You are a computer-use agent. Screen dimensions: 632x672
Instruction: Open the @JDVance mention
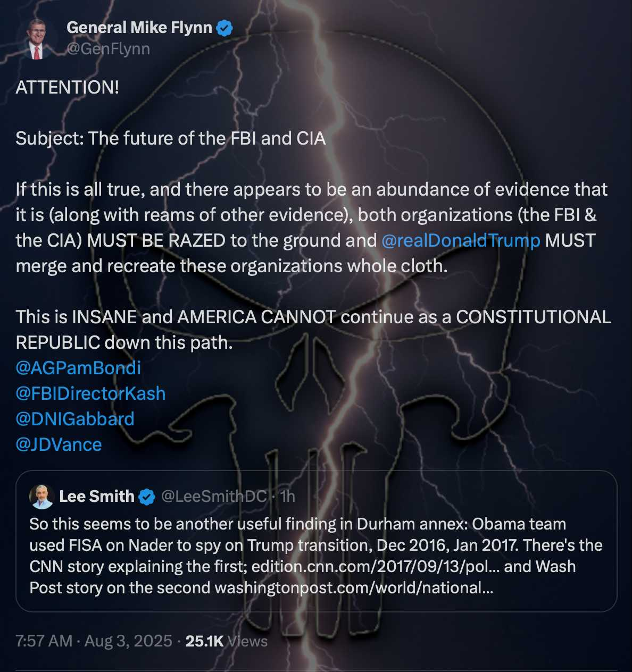click(59, 444)
